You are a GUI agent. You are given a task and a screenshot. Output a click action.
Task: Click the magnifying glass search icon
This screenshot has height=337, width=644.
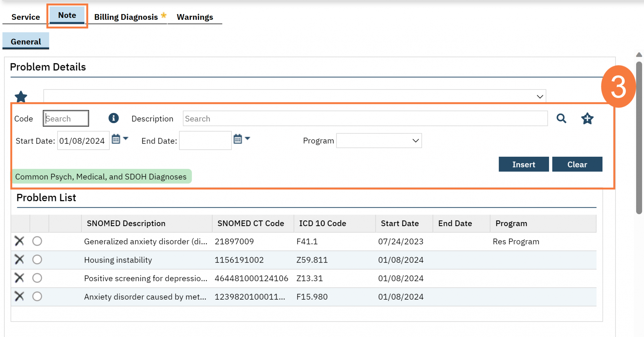(561, 118)
